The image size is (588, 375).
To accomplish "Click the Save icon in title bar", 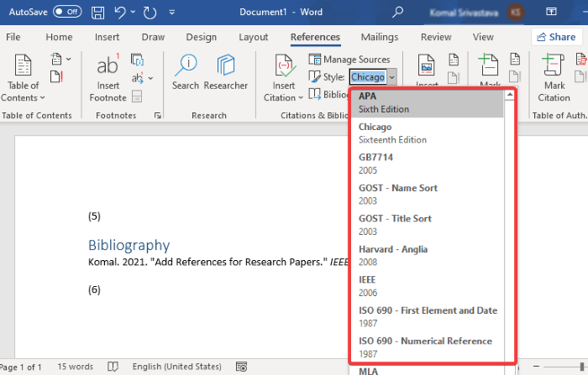I will 98,13.
